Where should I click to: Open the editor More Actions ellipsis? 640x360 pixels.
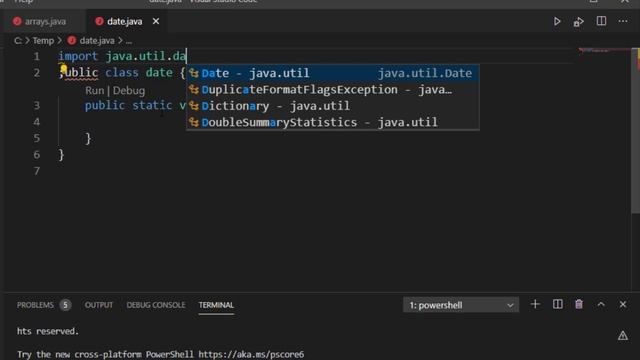(x=623, y=21)
